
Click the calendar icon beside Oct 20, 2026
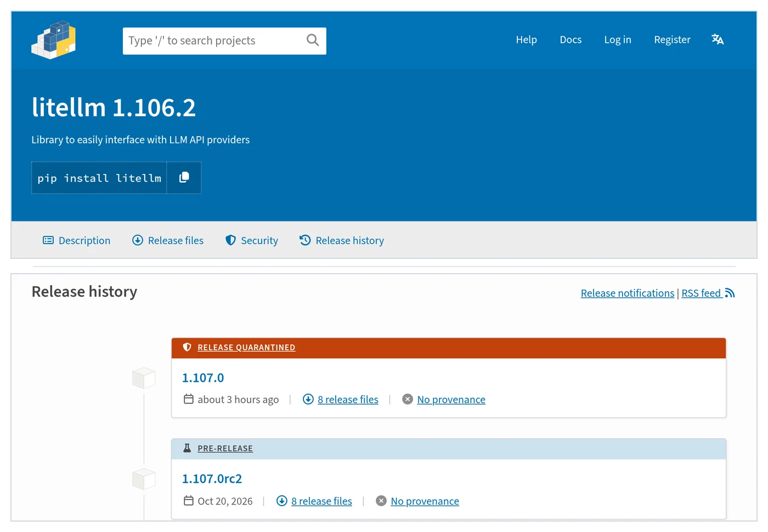(189, 501)
